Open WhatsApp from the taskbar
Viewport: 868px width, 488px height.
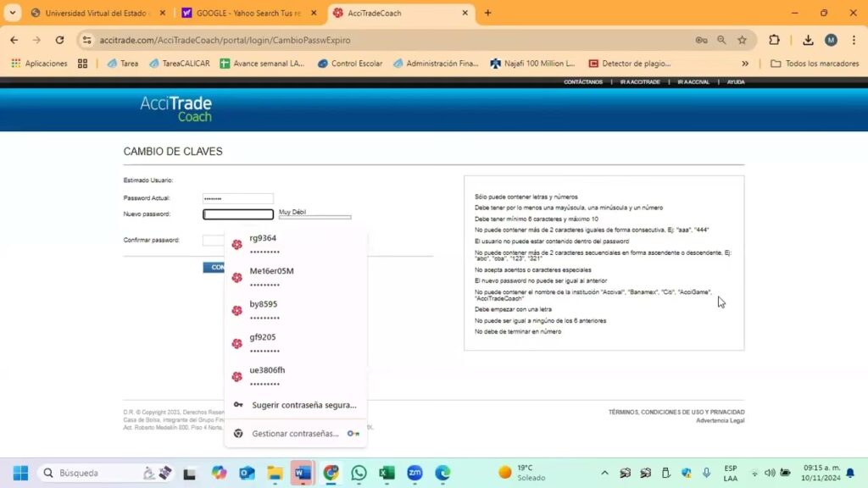(x=359, y=473)
